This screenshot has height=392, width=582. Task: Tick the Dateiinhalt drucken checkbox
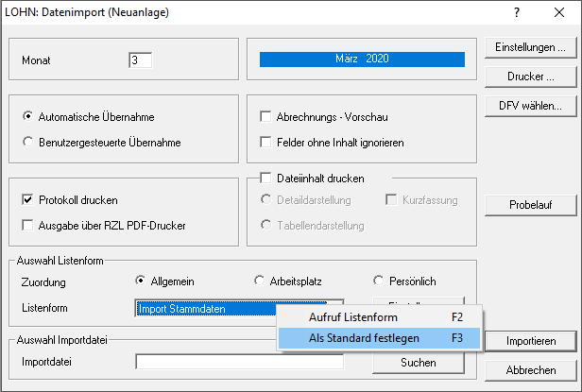click(x=265, y=178)
